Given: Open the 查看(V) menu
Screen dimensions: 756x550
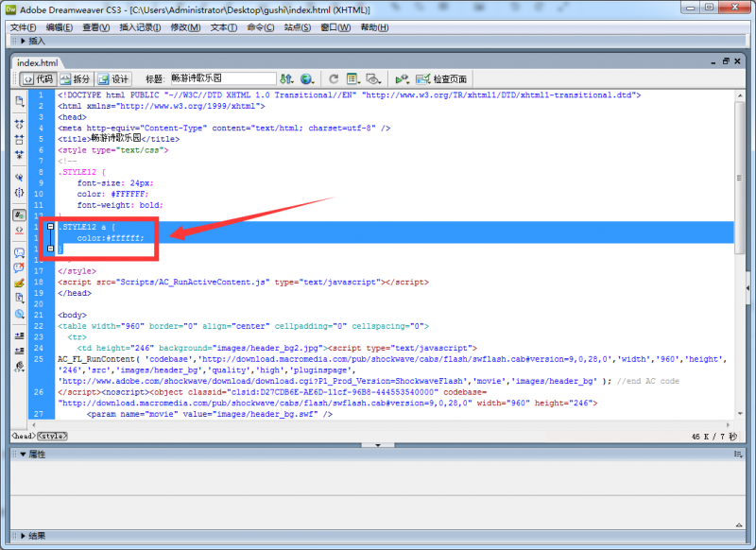Looking at the screenshot, I should [x=96, y=27].
